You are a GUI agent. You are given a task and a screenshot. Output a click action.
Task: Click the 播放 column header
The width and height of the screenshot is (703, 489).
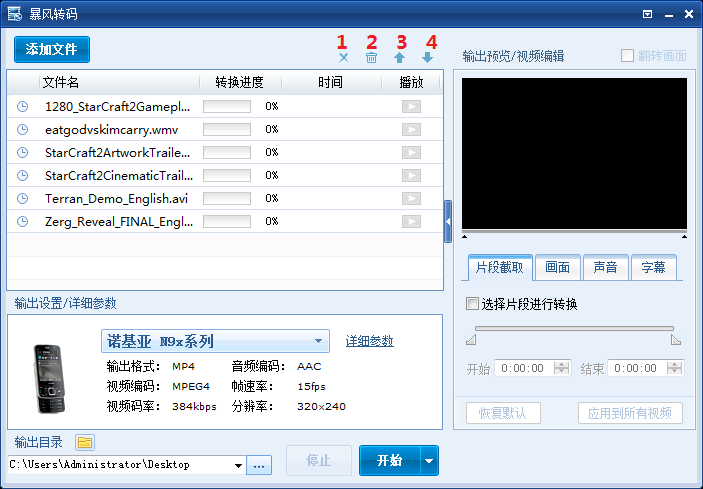coord(411,82)
